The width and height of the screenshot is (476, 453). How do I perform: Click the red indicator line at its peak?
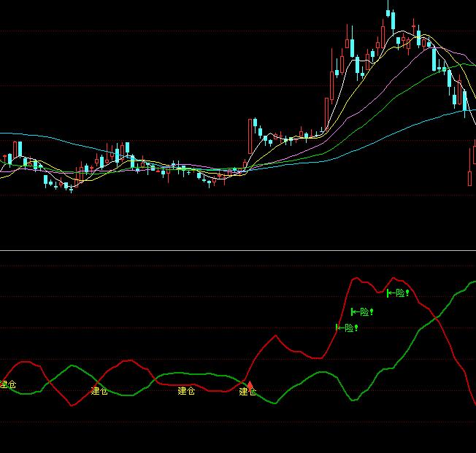click(356, 279)
